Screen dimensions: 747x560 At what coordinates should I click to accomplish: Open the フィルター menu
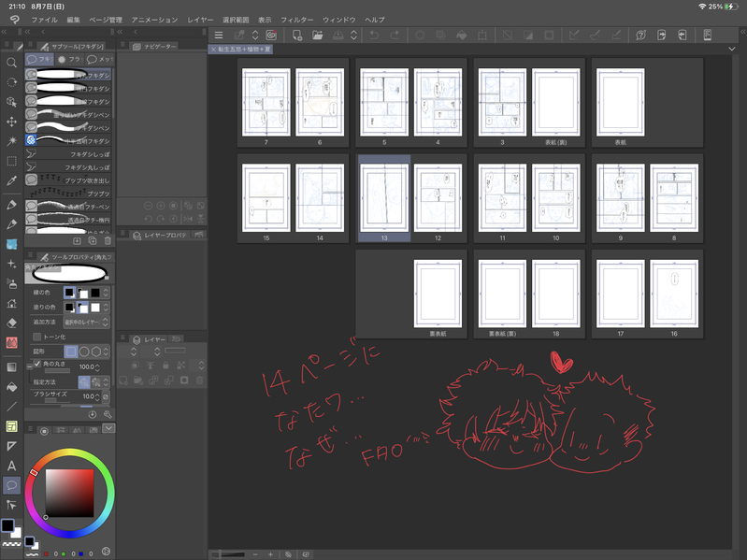(x=296, y=20)
